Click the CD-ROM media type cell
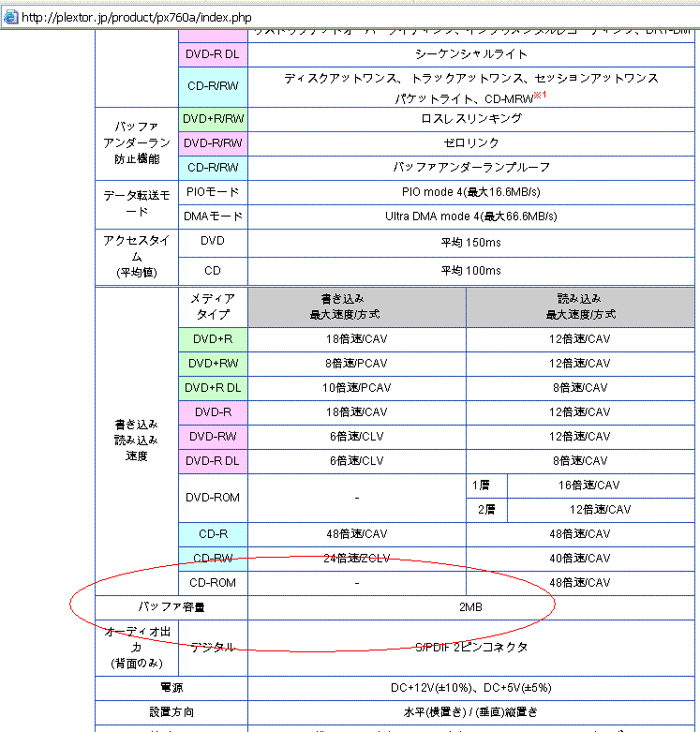This screenshot has width=700, height=732. (213, 583)
